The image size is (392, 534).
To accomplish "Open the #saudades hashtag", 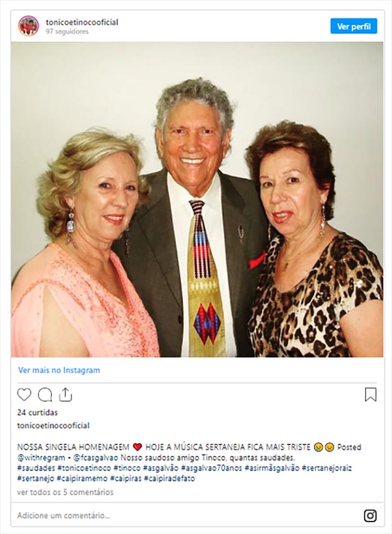I will click(x=36, y=468).
